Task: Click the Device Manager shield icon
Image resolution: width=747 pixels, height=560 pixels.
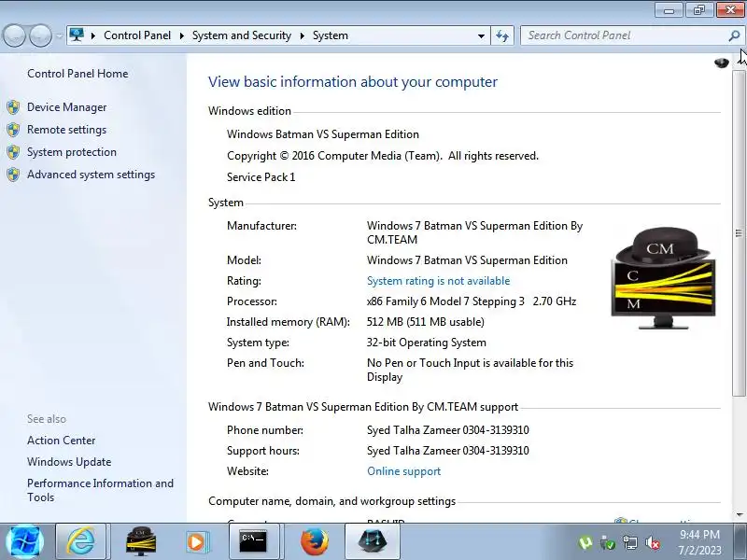Action: coord(13,107)
